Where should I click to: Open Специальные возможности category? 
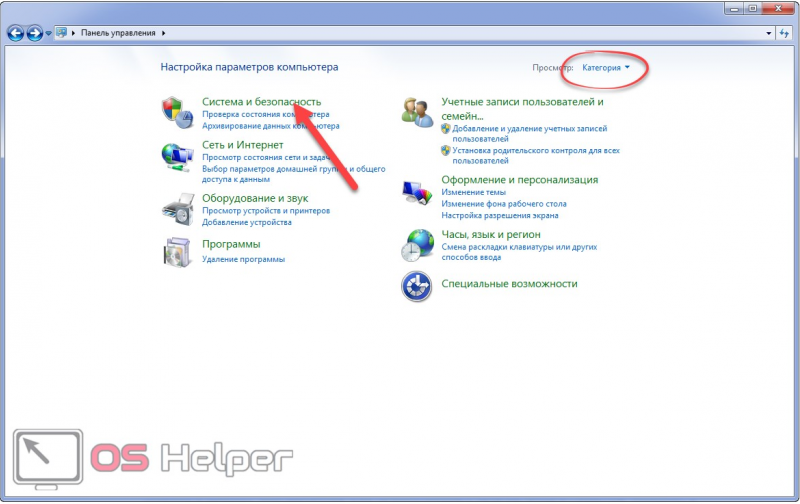pos(509,284)
